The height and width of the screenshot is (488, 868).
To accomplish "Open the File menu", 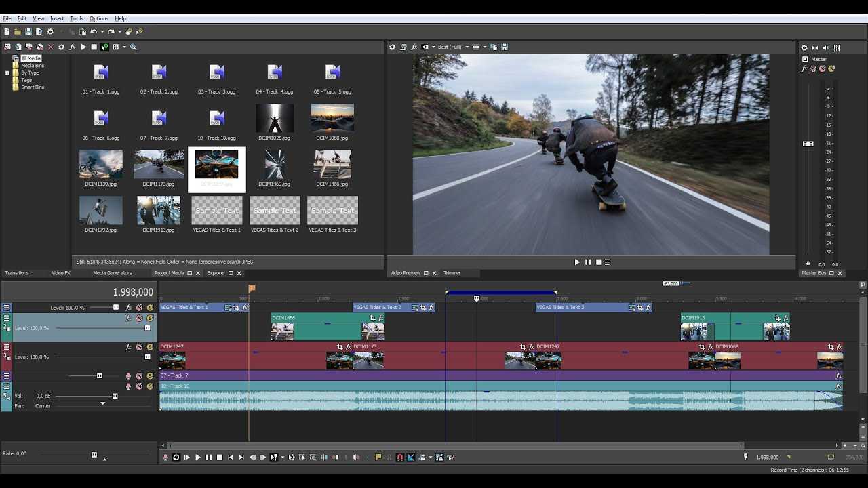I will [7, 18].
